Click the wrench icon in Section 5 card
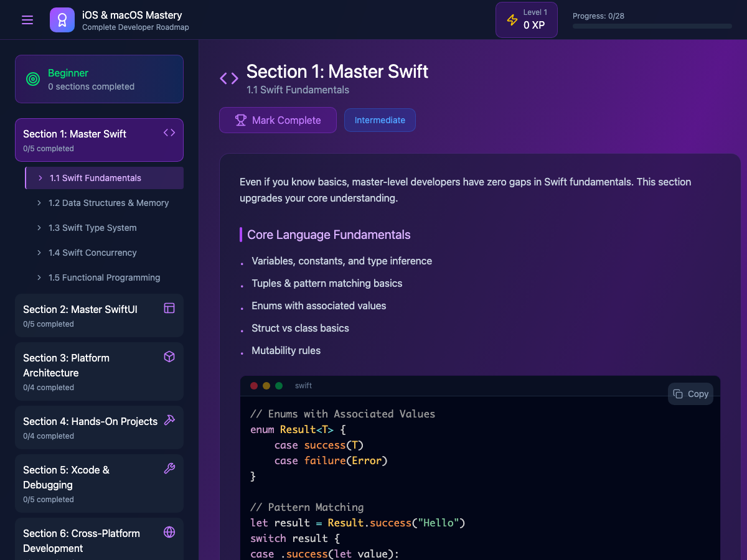The image size is (747, 560). (169, 469)
